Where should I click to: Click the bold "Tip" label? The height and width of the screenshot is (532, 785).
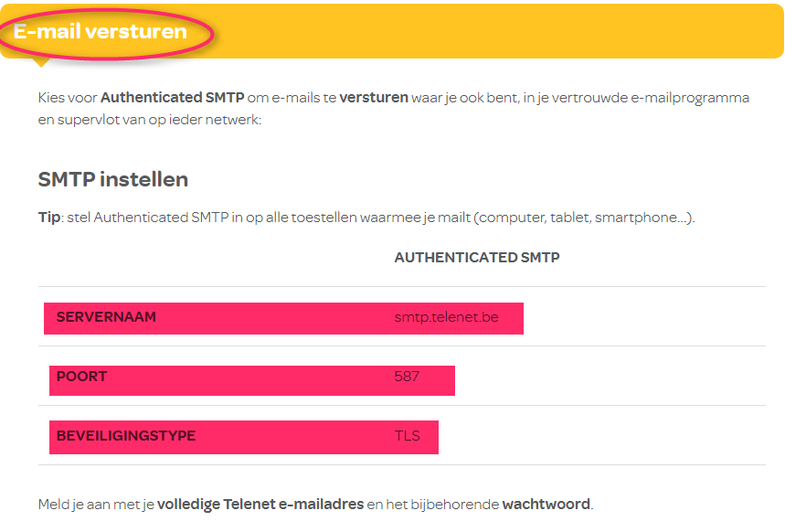(x=49, y=218)
